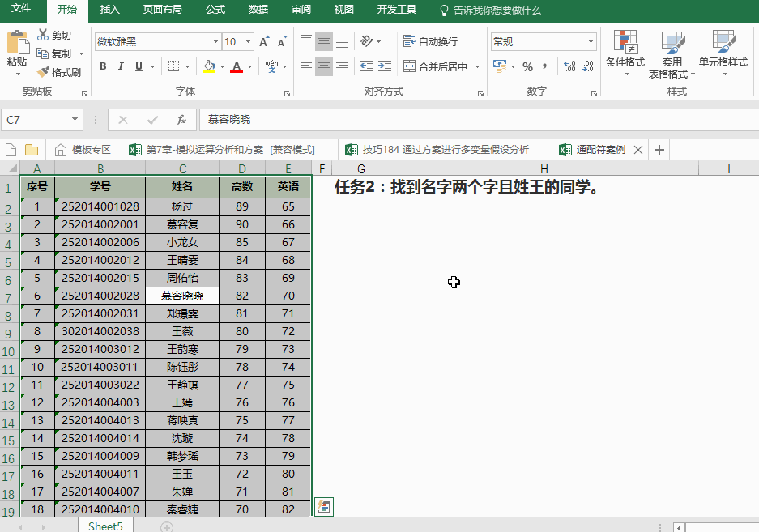Open Conditional Formatting (条件格式)

coord(625,53)
